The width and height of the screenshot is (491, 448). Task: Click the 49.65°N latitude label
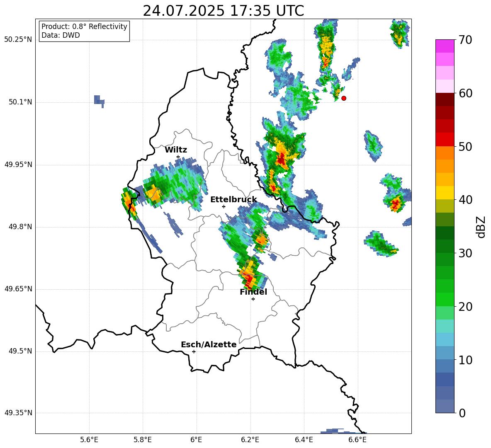pyautogui.click(x=18, y=289)
